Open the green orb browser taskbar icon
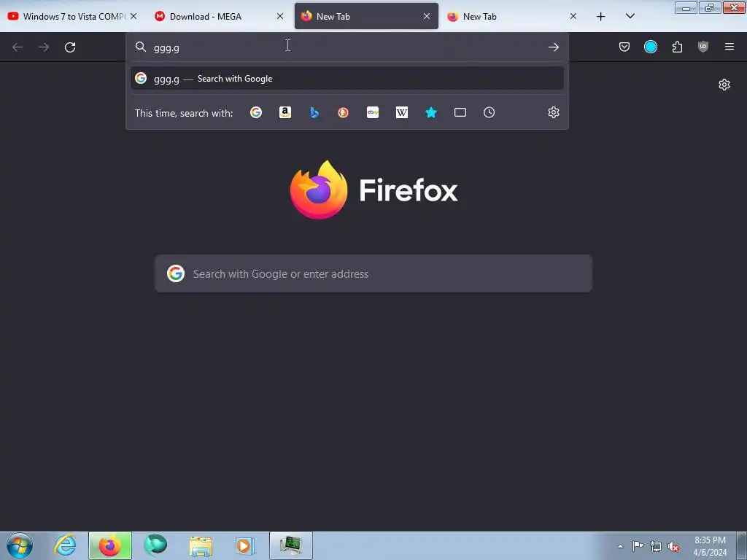The width and height of the screenshot is (747, 560). click(155, 545)
